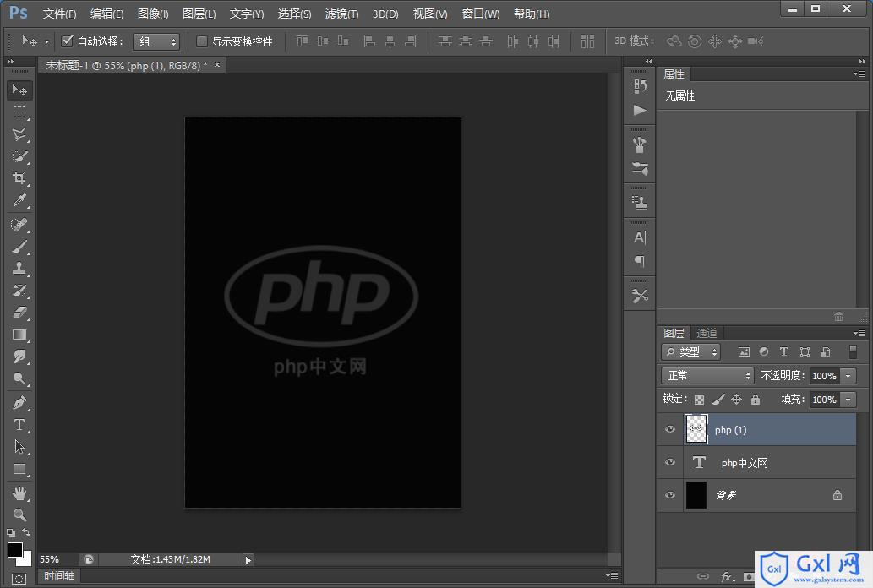Screen dimensions: 873x588
Task: Open the 属性 panel flyout menu
Action: pos(859,73)
